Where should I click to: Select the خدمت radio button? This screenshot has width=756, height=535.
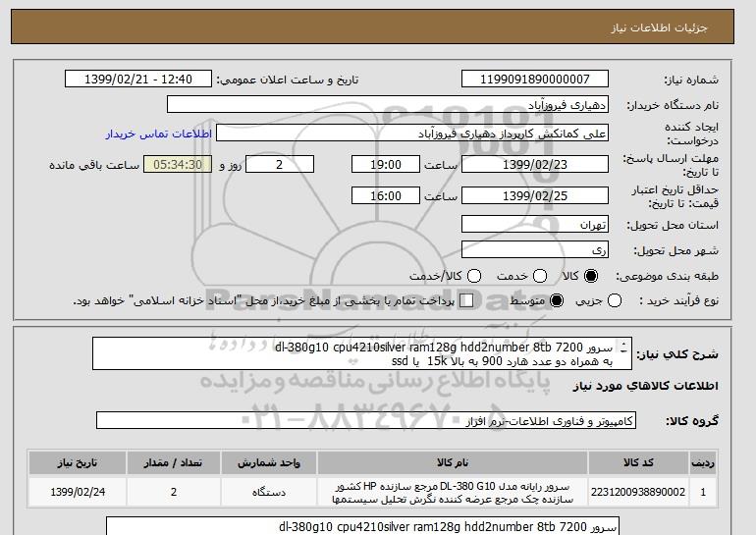[x=540, y=276]
